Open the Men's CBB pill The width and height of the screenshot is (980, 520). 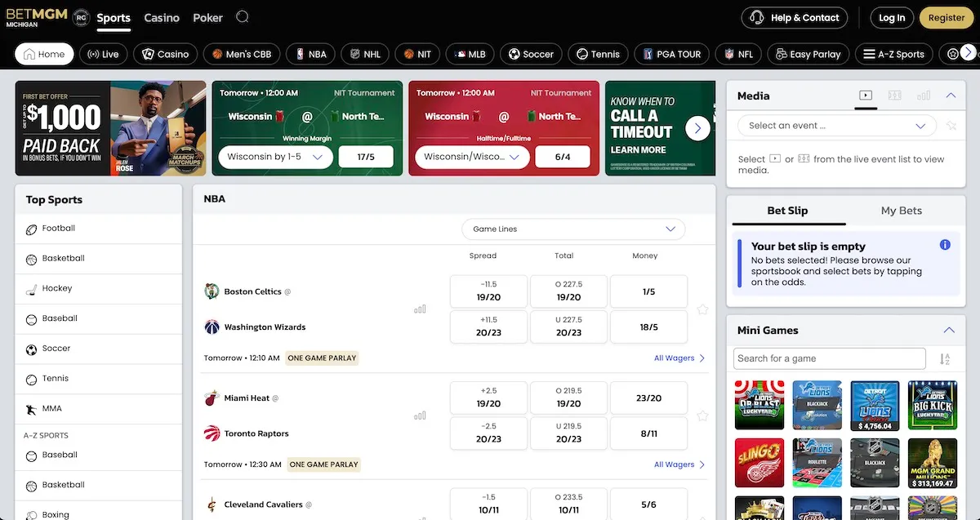[242, 54]
